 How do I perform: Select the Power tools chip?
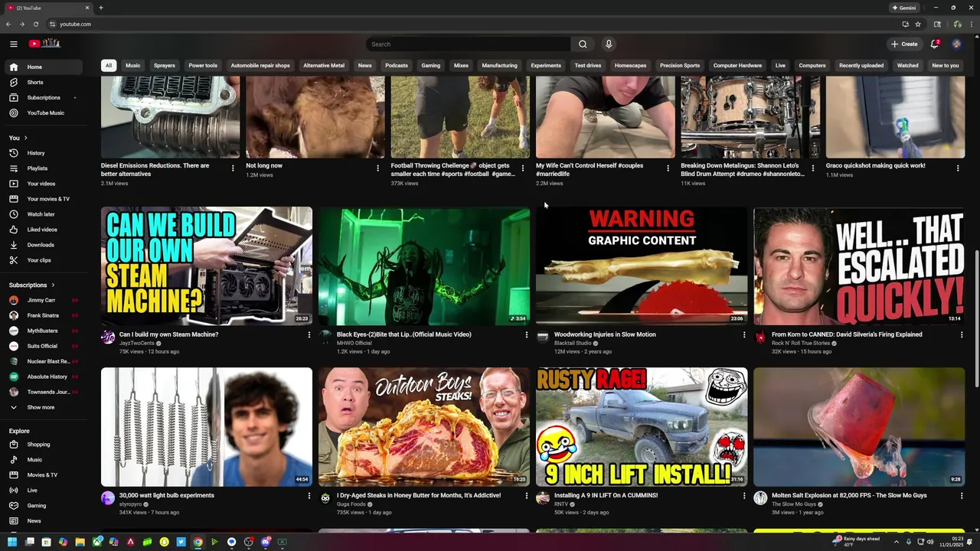[x=203, y=66]
